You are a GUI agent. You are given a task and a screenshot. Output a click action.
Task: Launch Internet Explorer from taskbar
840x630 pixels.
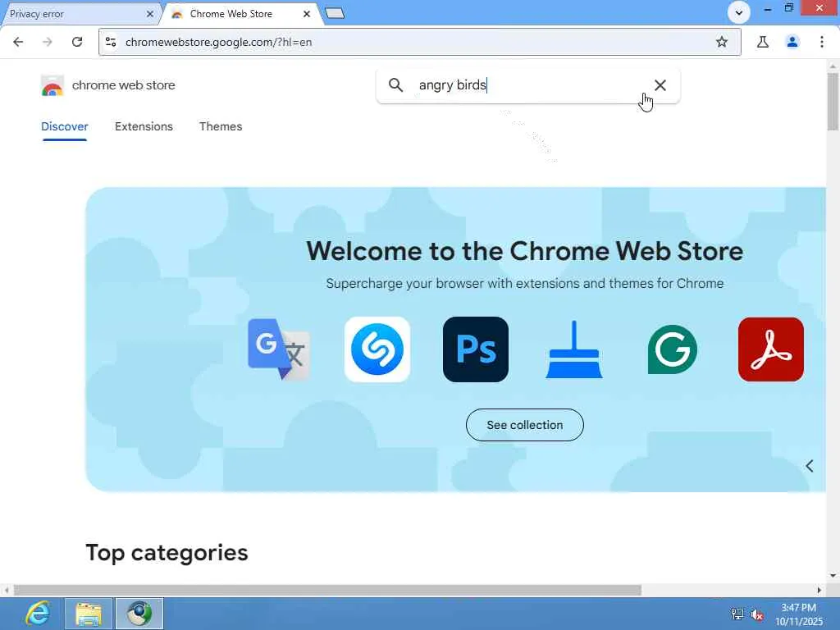click(x=37, y=614)
